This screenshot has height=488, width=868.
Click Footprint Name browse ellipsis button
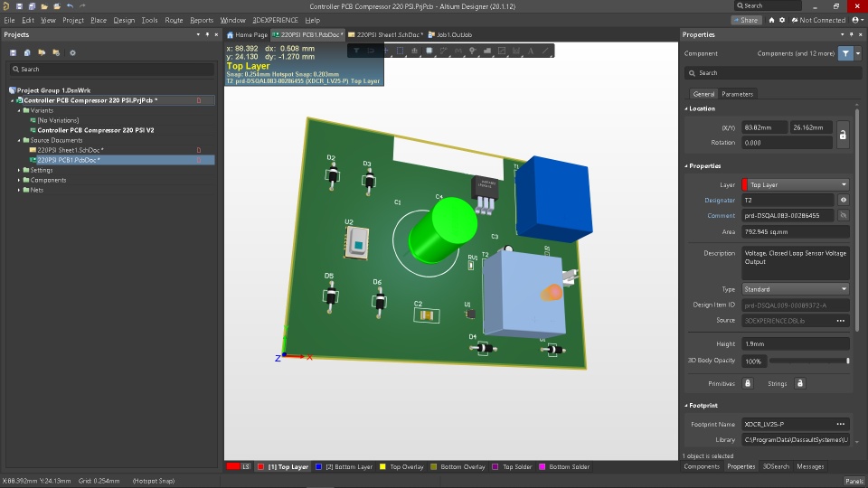click(840, 425)
